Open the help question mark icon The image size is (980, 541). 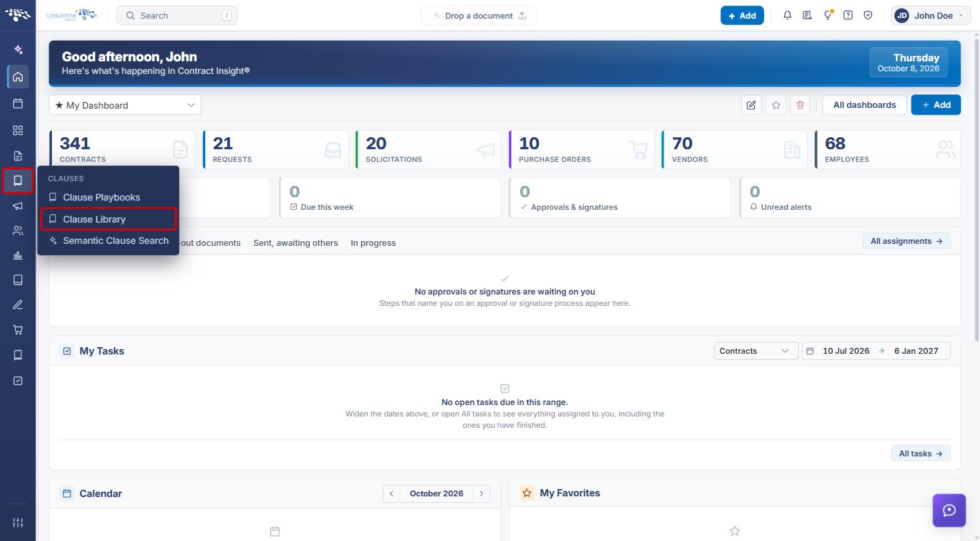pyautogui.click(x=848, y=15)
